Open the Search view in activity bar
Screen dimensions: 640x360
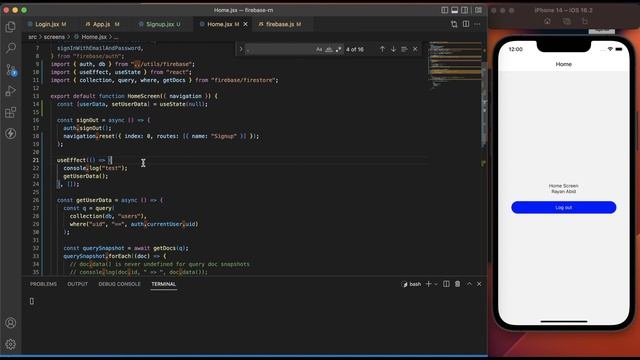(x=11, y=48)
